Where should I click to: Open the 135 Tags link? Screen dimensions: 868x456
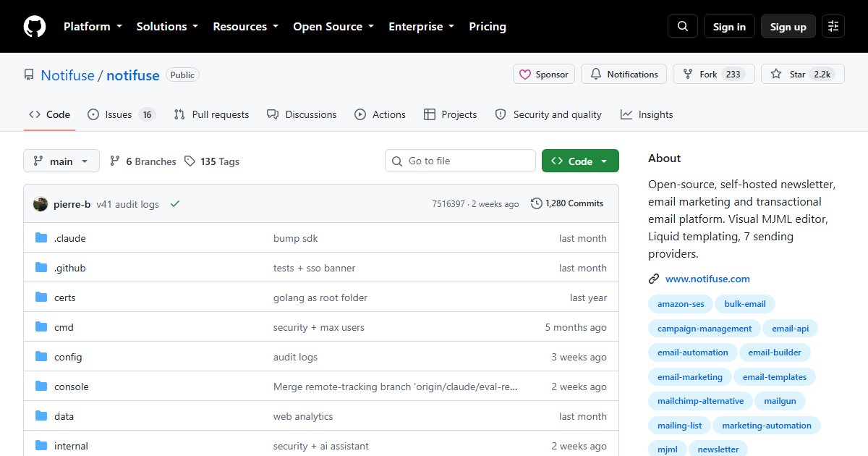(x=211, y=161)
